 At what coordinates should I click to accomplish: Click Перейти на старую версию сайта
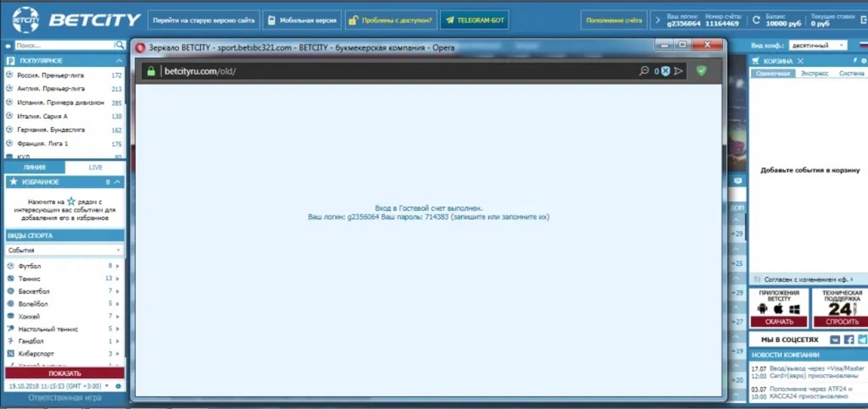point(204,20)
